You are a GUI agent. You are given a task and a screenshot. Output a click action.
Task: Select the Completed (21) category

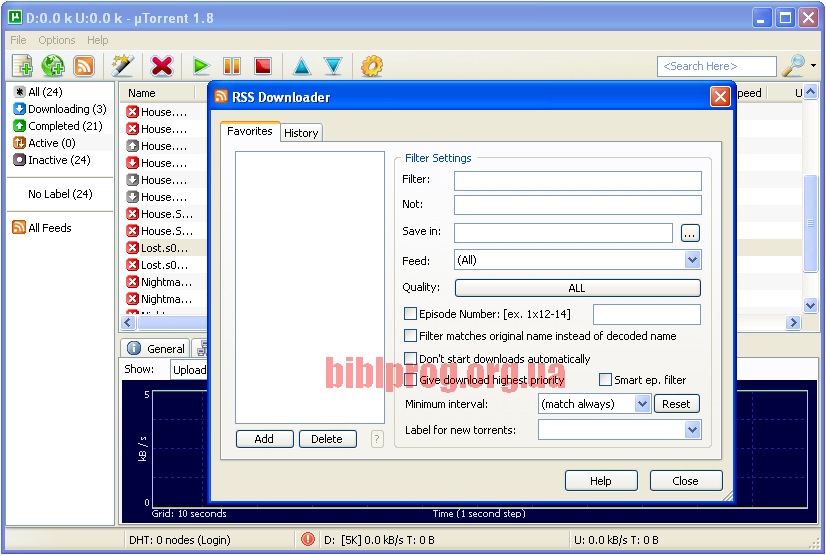coord(58,125)
